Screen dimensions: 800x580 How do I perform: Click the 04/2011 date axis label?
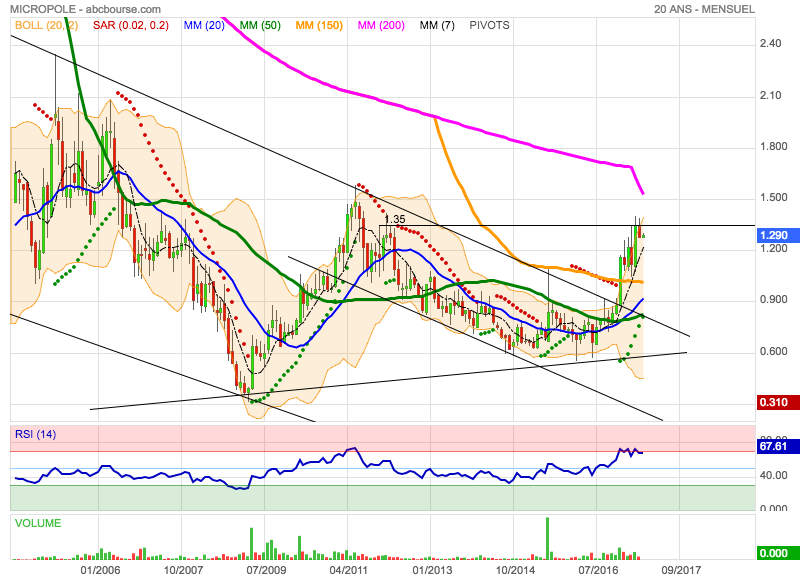pyautogui.click(x=349, y=570)
